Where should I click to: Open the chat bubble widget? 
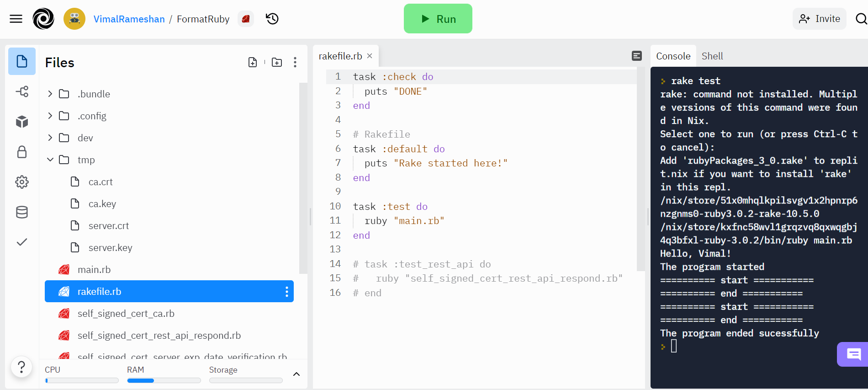pos(853,354)
